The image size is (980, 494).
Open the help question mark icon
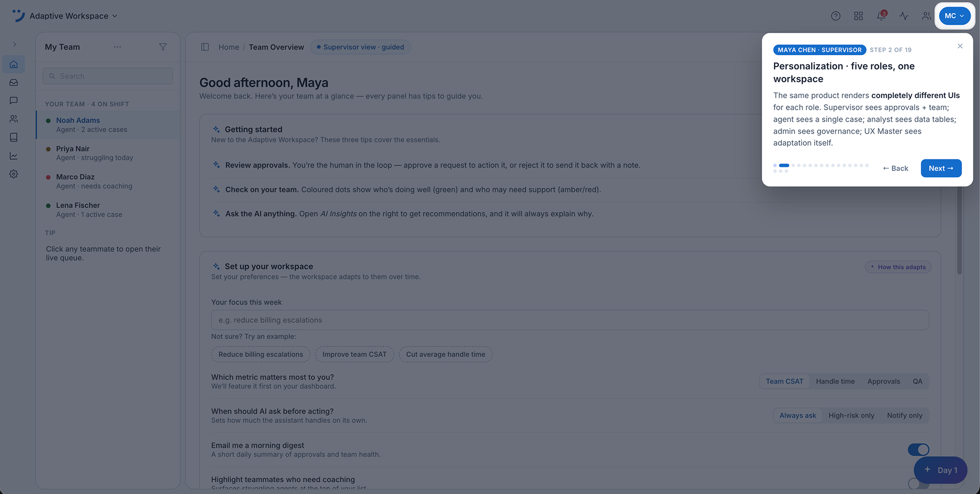pos(836,16)
